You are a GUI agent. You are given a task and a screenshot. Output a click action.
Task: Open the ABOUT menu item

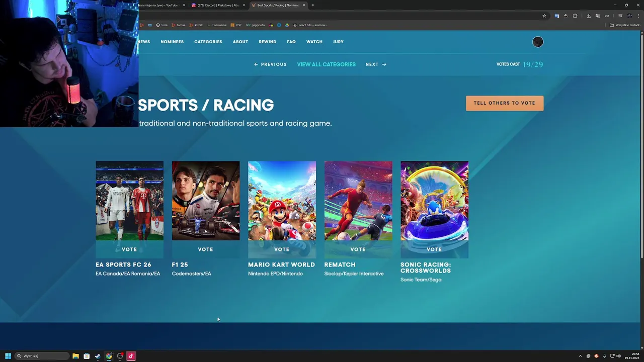pos(240,42)
